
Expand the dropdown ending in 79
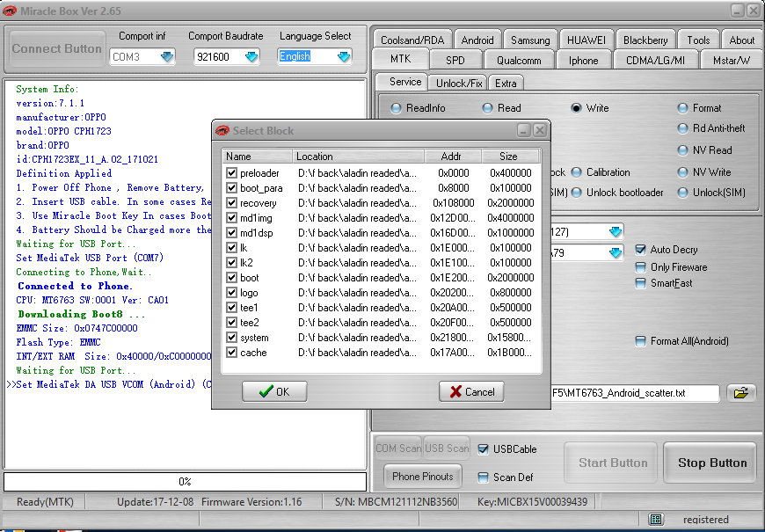[x=616, y=253]
